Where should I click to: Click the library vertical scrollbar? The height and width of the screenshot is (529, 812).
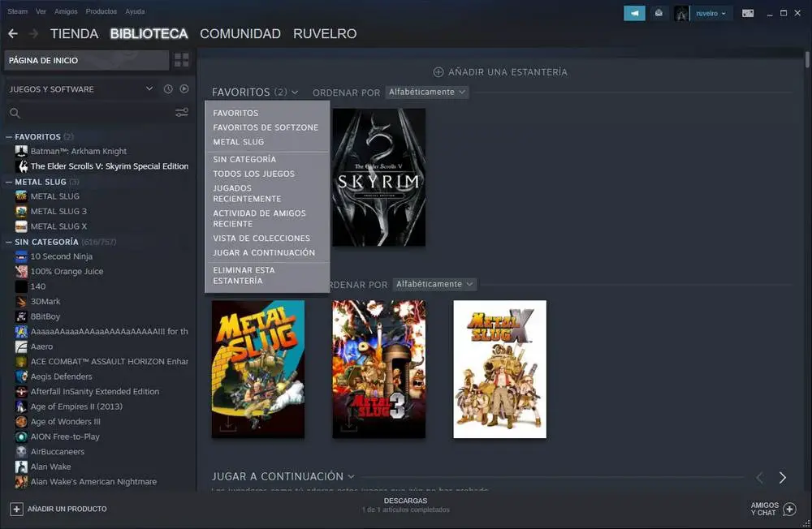pos(807,59)
